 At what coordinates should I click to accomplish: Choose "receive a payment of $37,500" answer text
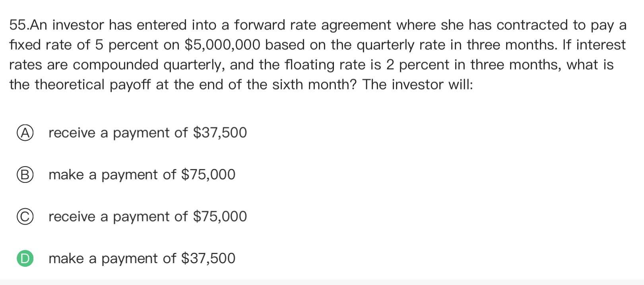click(x=147, y=133)
